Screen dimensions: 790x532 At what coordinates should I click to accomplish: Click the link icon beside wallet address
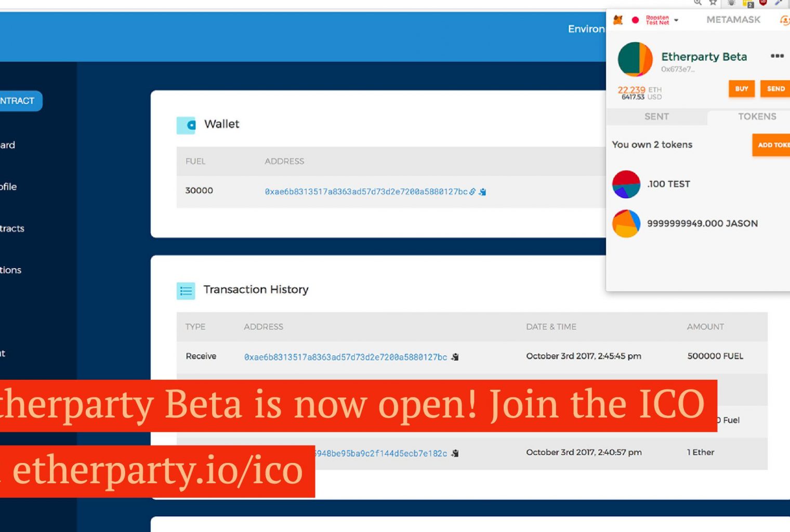pyautogui.click(x=472, y=192)
